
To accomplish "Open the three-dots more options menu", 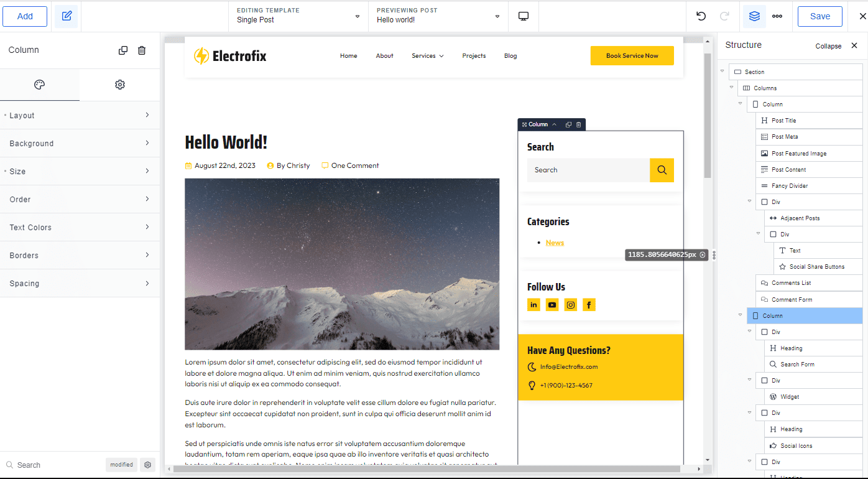I will tap(777, 16).
